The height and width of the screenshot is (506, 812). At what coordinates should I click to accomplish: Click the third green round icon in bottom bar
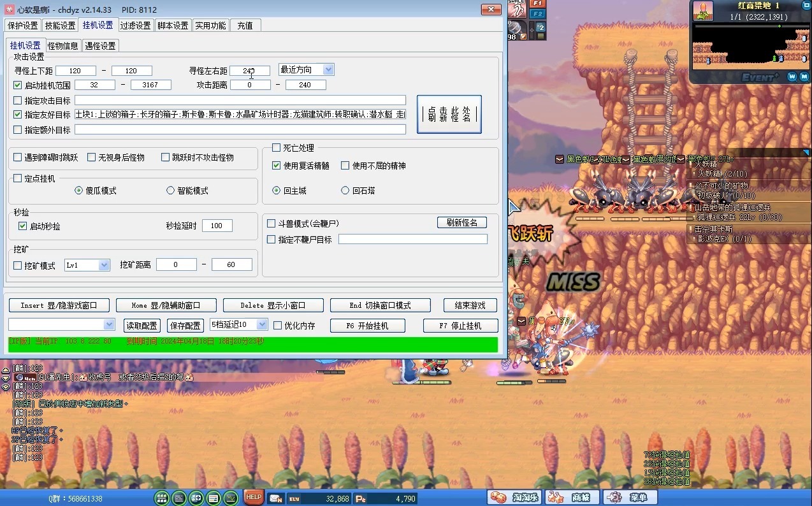coord(196,498)
